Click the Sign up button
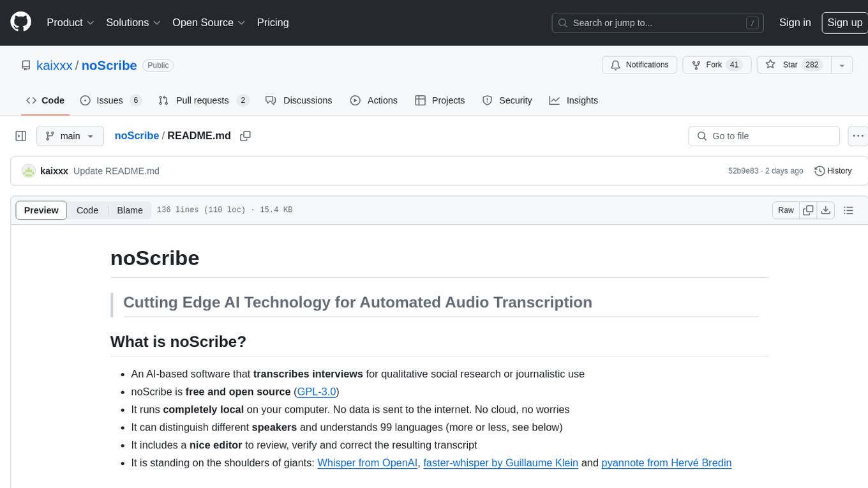This screenshot has width=868, height=488. (x=844, y=22)
